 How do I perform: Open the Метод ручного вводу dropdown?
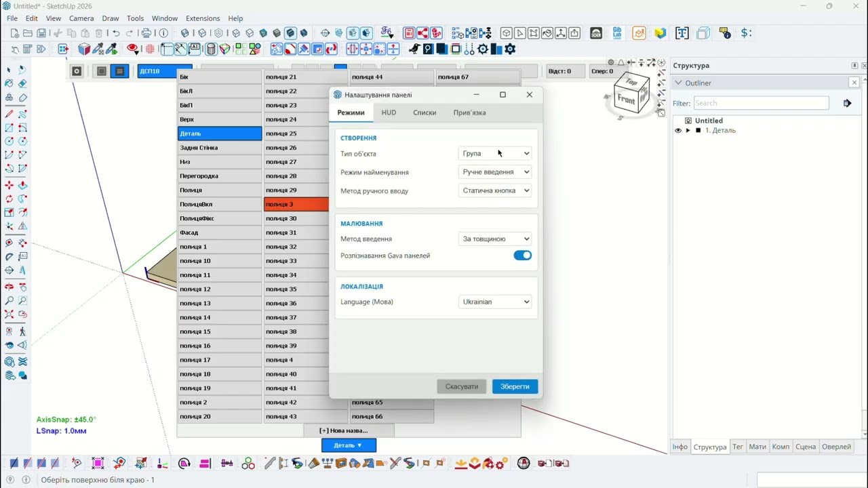tap(495, 190)
